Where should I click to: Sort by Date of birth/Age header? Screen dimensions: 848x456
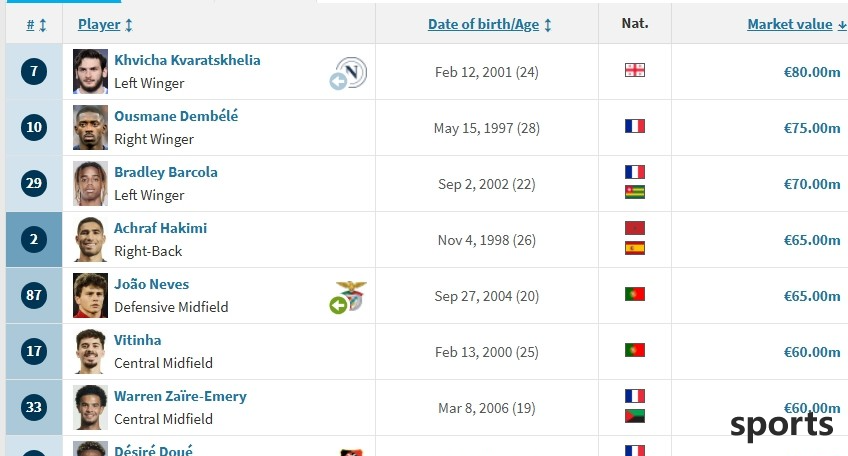(x=489, y=25)
